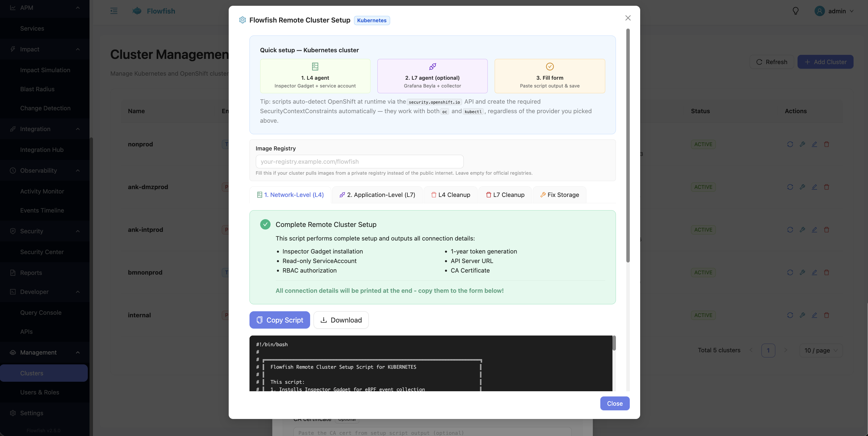Viewport: 868px width, 436px height.
Task: Edit the internal cluster
Action: coord(814,315)
